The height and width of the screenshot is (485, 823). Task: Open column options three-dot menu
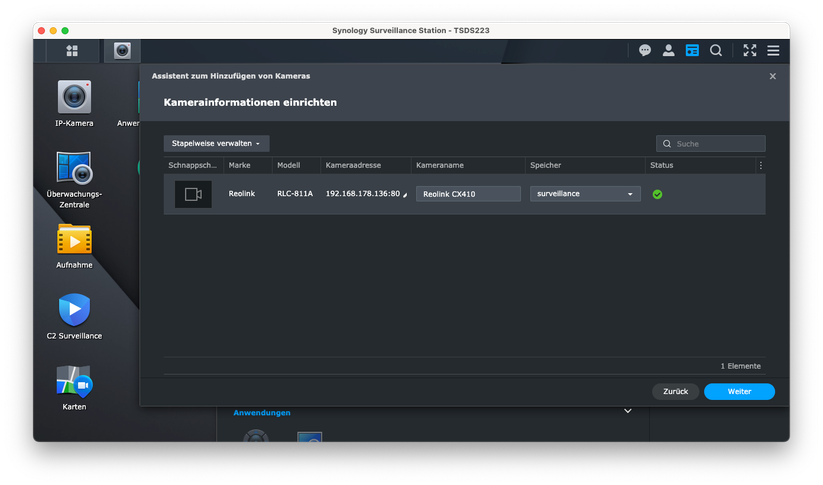pyautogui.click(x=761, y=165)
